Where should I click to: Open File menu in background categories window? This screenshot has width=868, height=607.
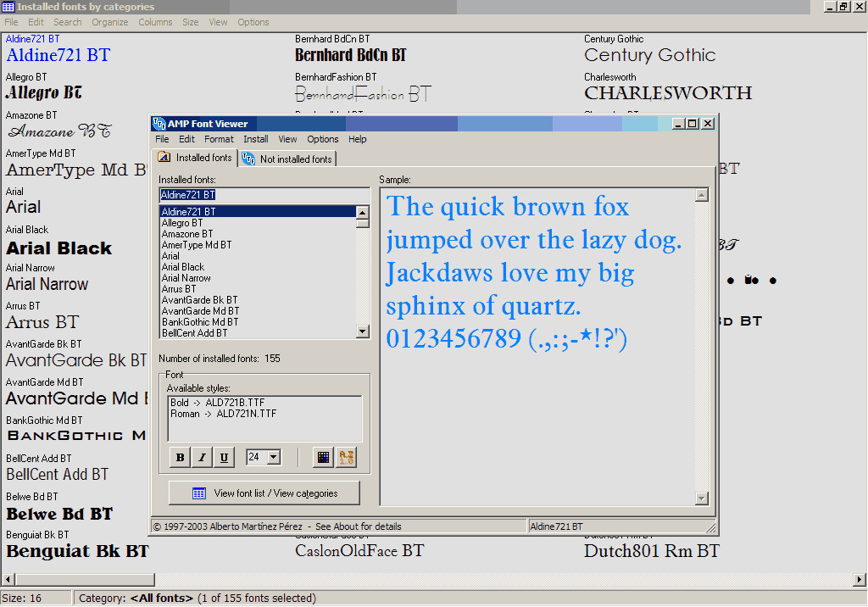click(x=11, y=22)
